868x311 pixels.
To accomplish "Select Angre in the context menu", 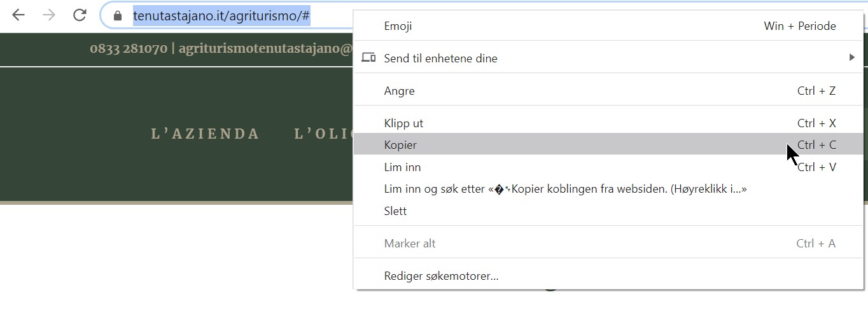I will click(x=400, y=91).
